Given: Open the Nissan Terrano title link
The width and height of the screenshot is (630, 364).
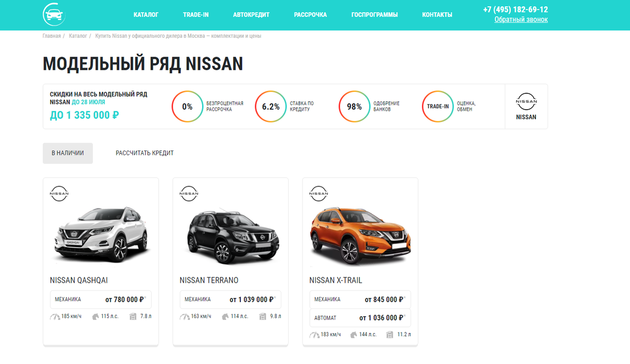Looking at the screenshot, I should (x=209, y=280).
